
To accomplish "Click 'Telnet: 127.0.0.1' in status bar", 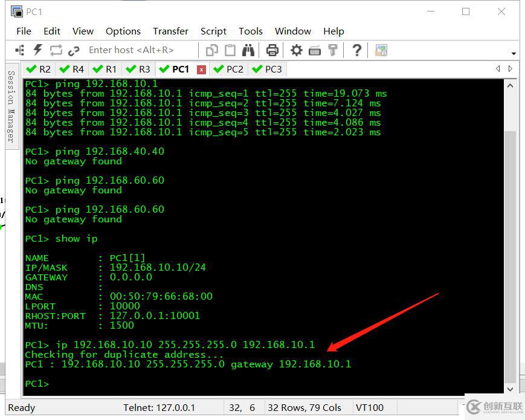I will [159, 407].
